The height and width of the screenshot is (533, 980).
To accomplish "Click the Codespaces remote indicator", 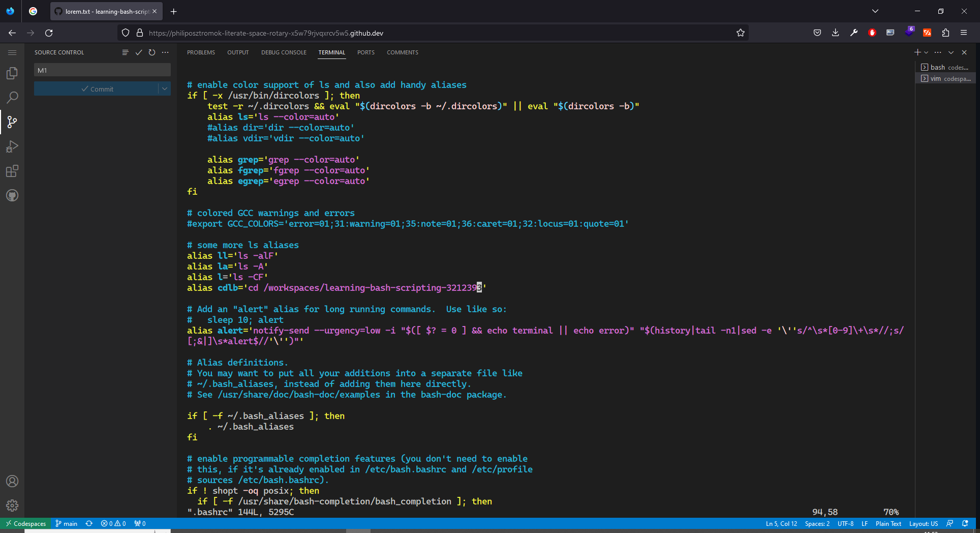I will [25, 523].
